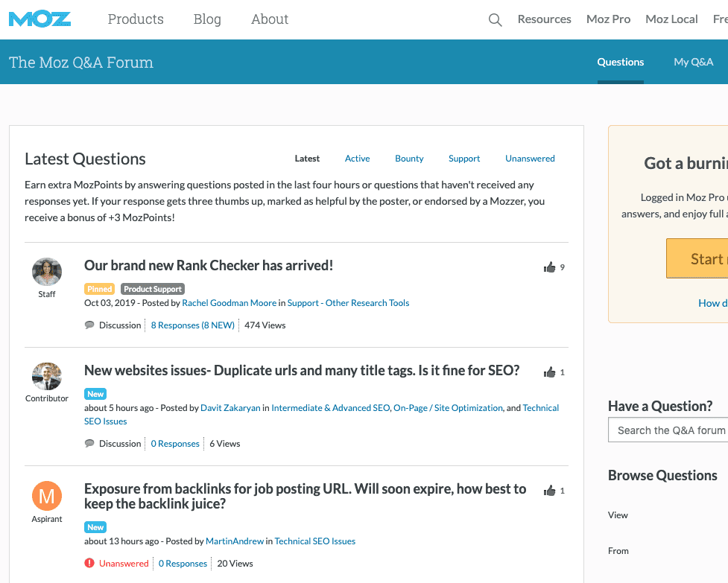The height and width of the screenshot is (583, 728).
Task: Open the 8 Responses (8 NEW) link
Action: pyautogui.click(x=193, y=325)
